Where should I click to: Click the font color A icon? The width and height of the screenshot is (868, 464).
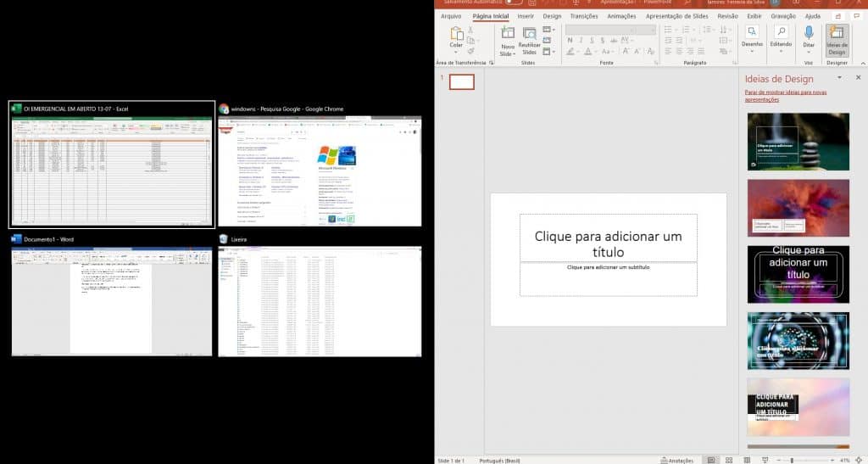click(588, 52)
